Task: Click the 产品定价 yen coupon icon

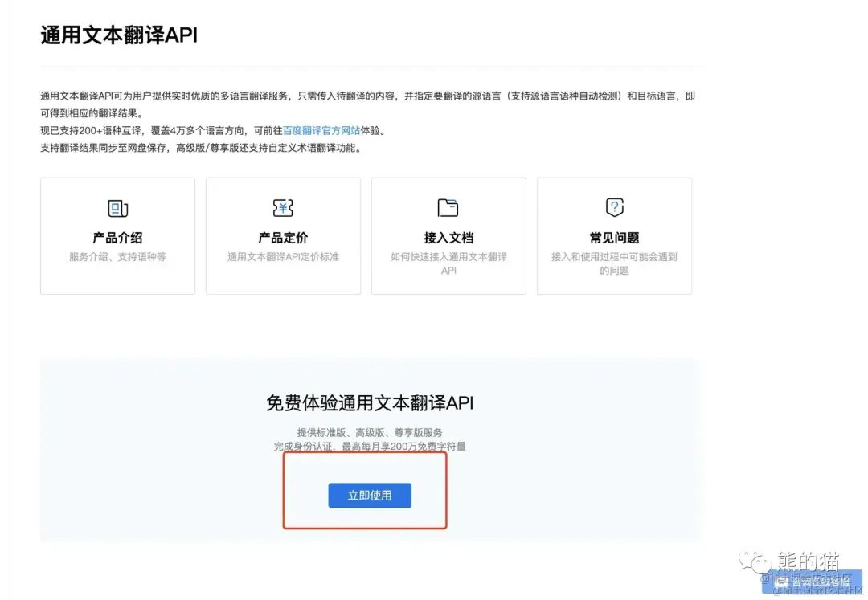Action: click(283, 208)
